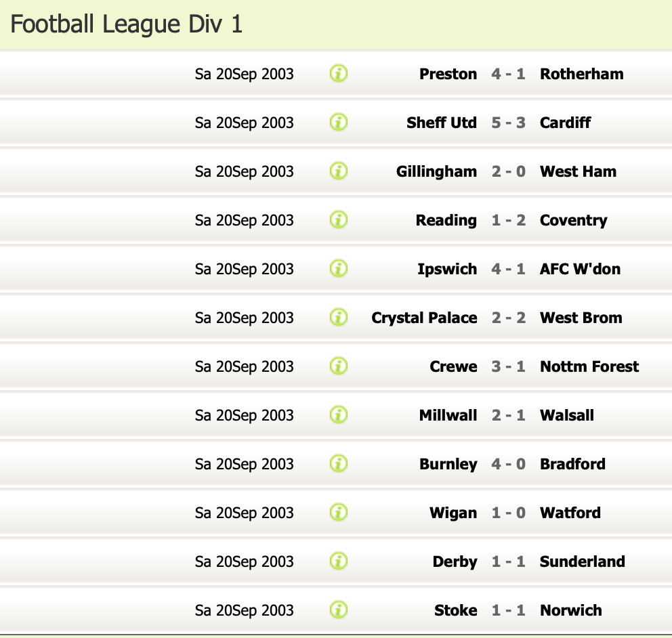672x638 pixels.
Task: Open info icon for Crystal Palace match
Action: coord(339,317)
